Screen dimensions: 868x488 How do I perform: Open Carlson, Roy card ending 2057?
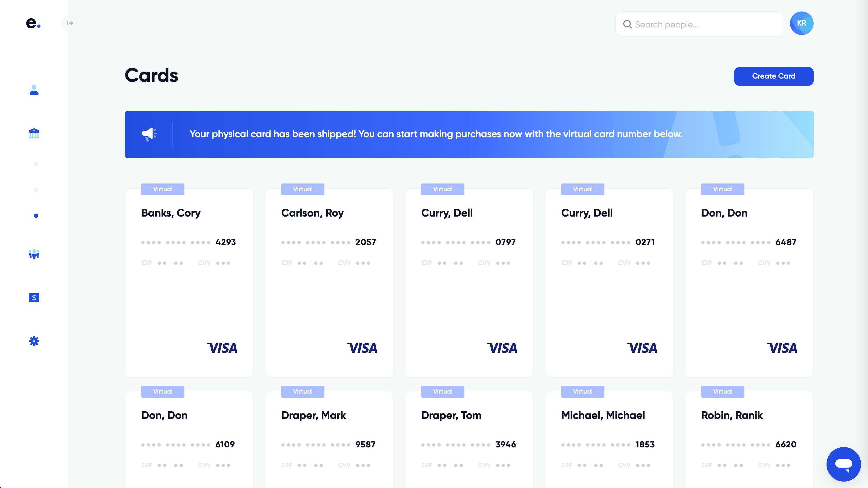click(329, 283)
